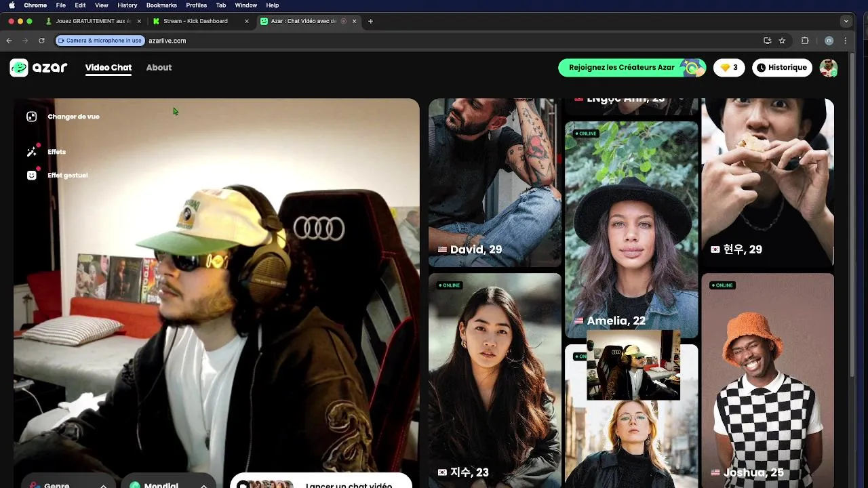The height and width of the screenshot is (488, 868).
Task: Click Lancer un chat vidéo button
Action: pos(321,482)
